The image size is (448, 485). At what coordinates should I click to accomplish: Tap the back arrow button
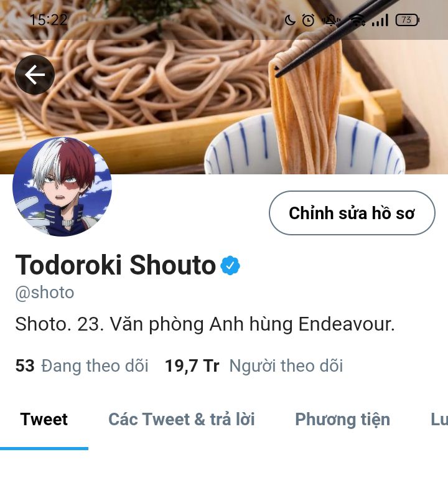point(35,75)
